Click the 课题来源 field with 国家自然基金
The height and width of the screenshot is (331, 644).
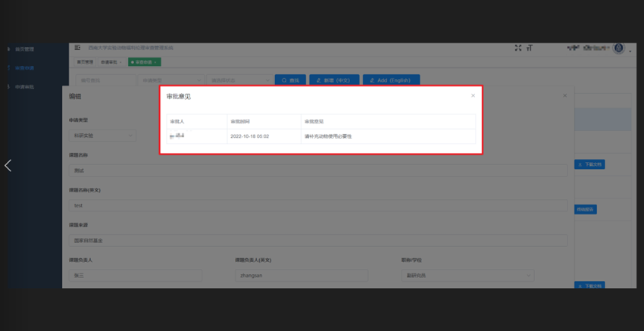click(x=318, y=241)
